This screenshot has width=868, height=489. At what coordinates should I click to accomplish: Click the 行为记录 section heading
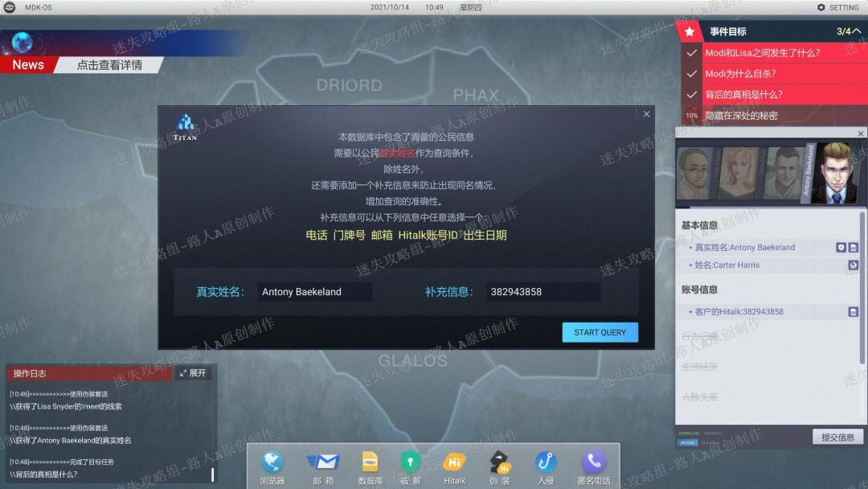[x=699, y=335]
